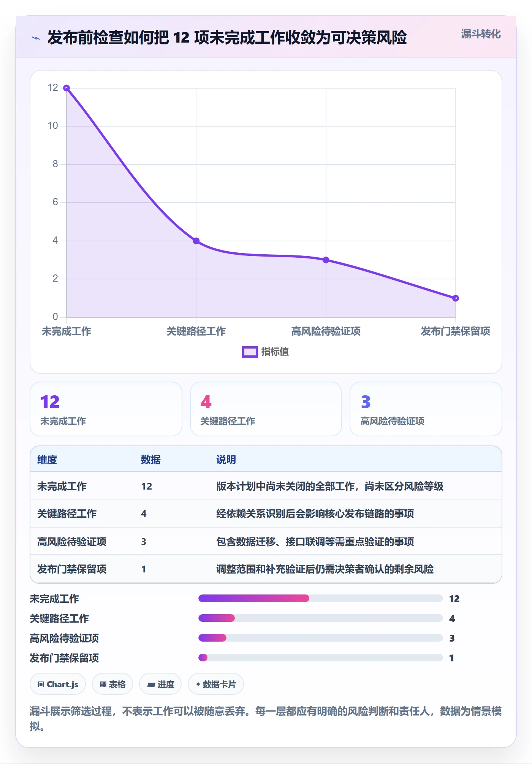Click the 关键路径工作 x-axis label on chart

point(196,331)
